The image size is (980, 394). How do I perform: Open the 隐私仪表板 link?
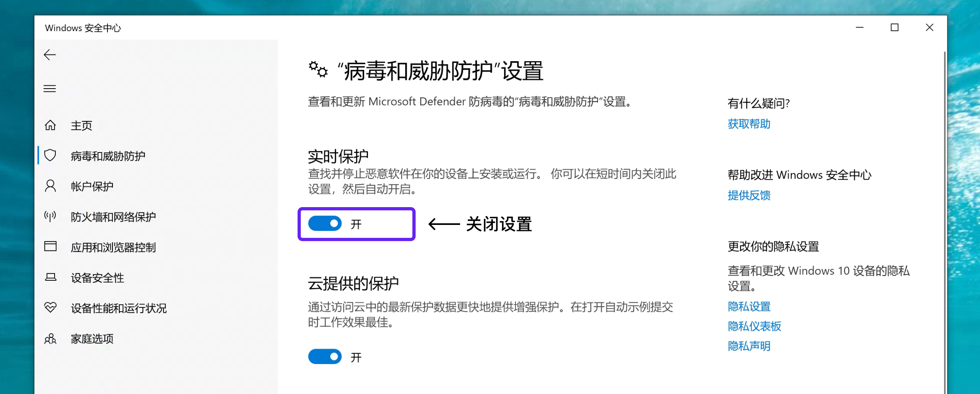[x=754, y=326]
